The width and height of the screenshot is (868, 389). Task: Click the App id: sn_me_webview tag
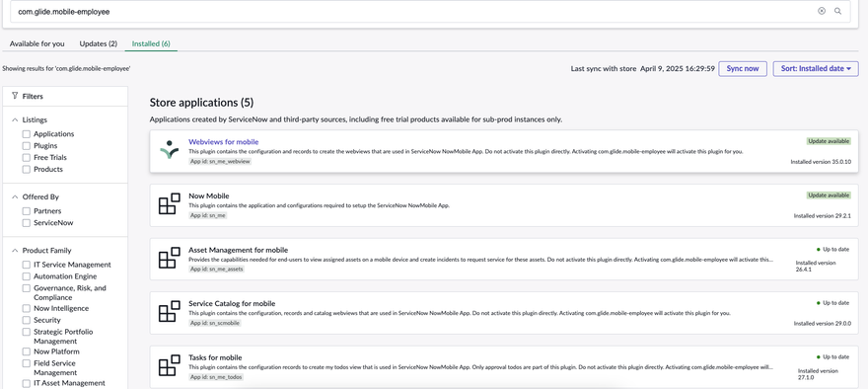tap(220, 161)
